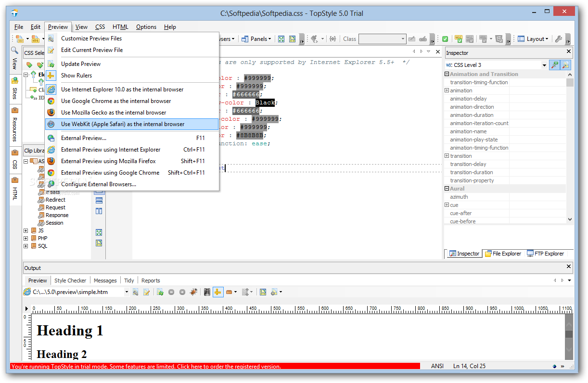Viewport: 588px width, 383px height.
Task: Collapse the Aural group in Inspector
Action: (x=447, y=189)
